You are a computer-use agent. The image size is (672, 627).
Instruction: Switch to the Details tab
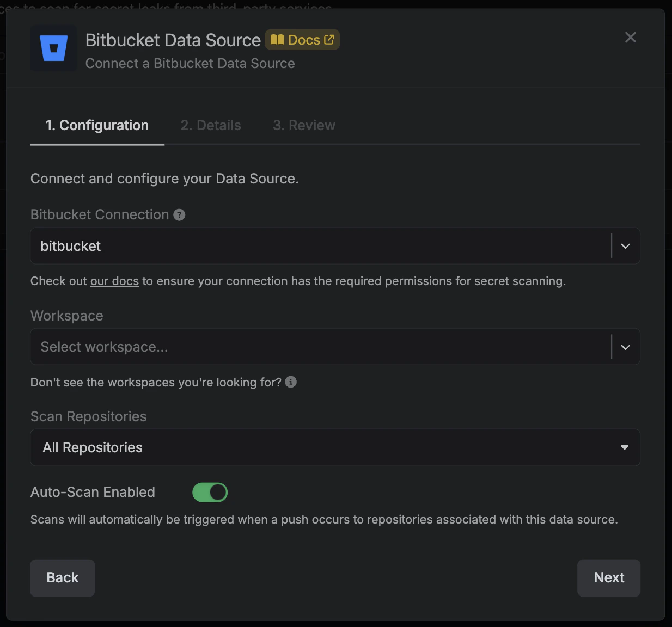click(211, 126)
